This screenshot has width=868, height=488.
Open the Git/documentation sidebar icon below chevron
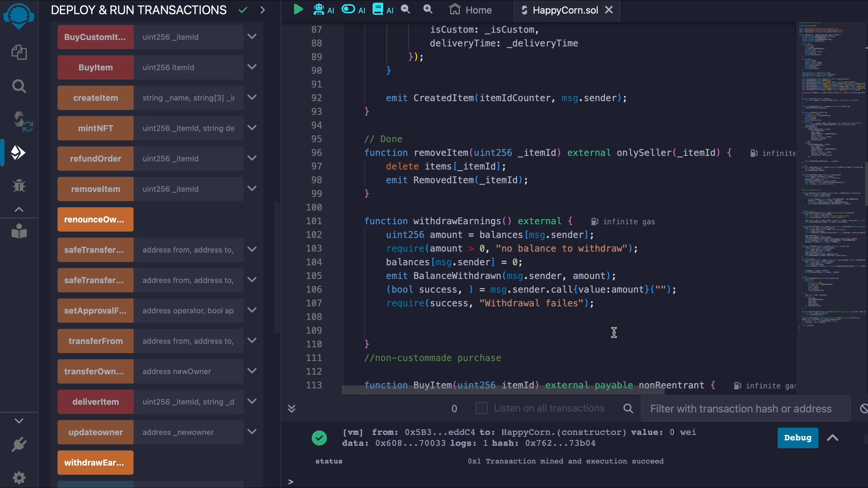pos(19,231)
